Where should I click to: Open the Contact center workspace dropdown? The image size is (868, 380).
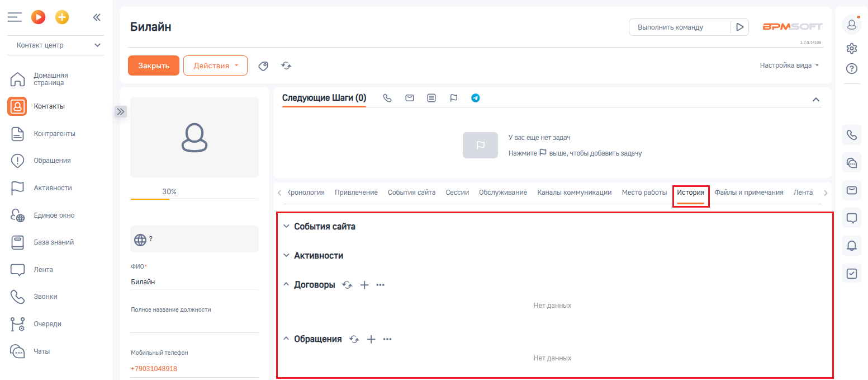(x=56, y=45)
